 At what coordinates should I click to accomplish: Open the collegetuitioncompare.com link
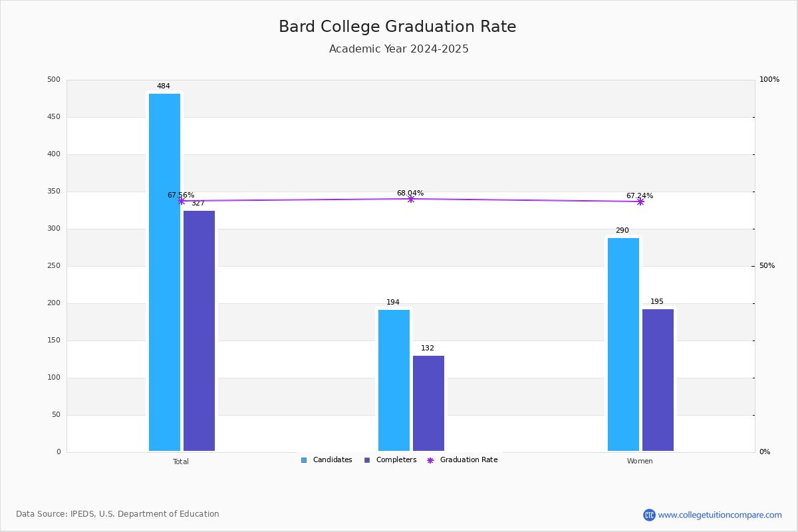pos(720,515)
